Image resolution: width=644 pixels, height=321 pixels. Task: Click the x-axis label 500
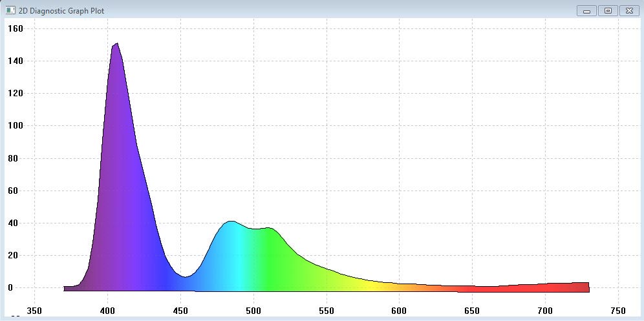253,310
